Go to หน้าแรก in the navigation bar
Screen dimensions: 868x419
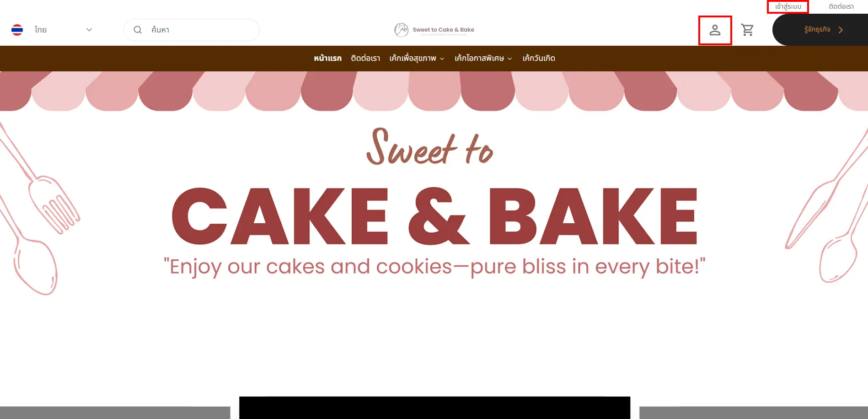(327, 58)
